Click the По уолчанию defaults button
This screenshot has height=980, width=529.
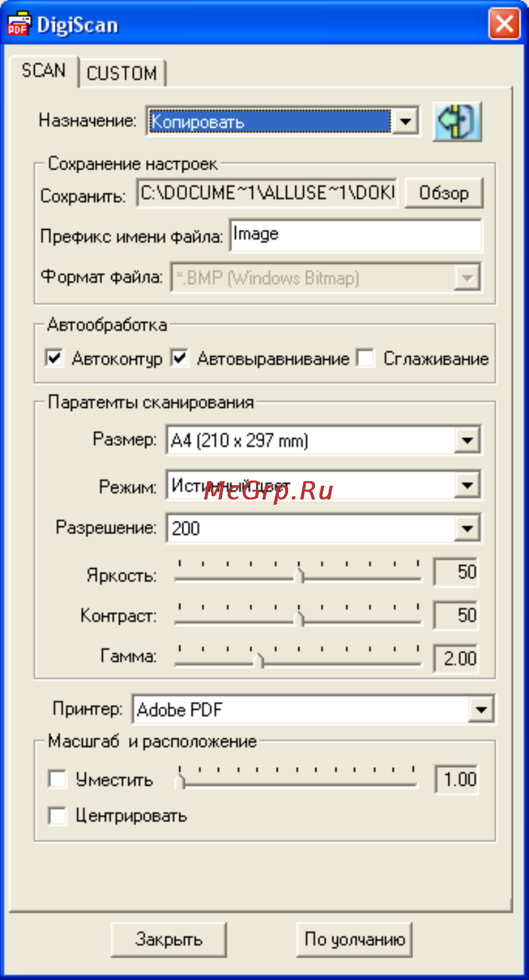click(354, 939)
